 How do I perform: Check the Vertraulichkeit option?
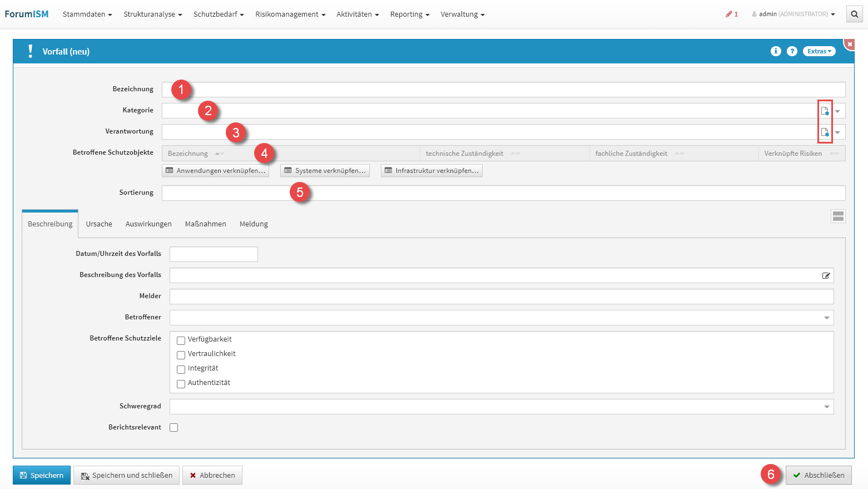[x=181, y=355]
